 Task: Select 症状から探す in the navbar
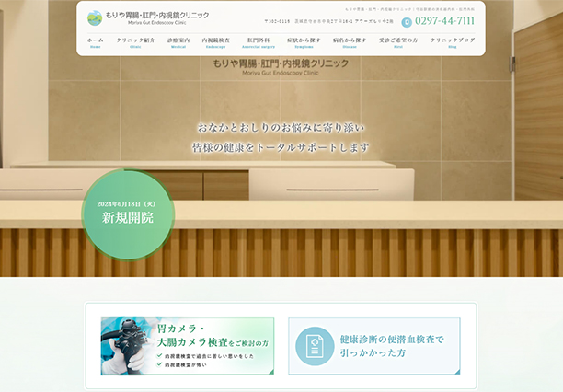pos(304,42)
